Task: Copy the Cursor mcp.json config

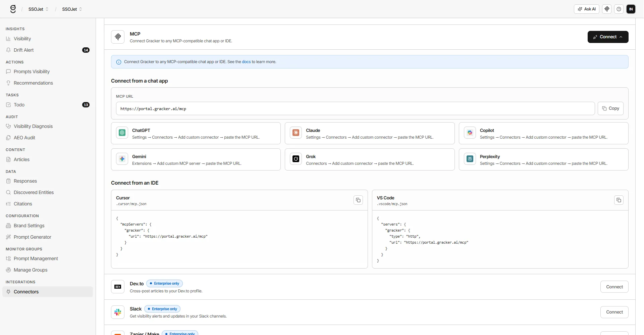Action: tap(358, 200)
